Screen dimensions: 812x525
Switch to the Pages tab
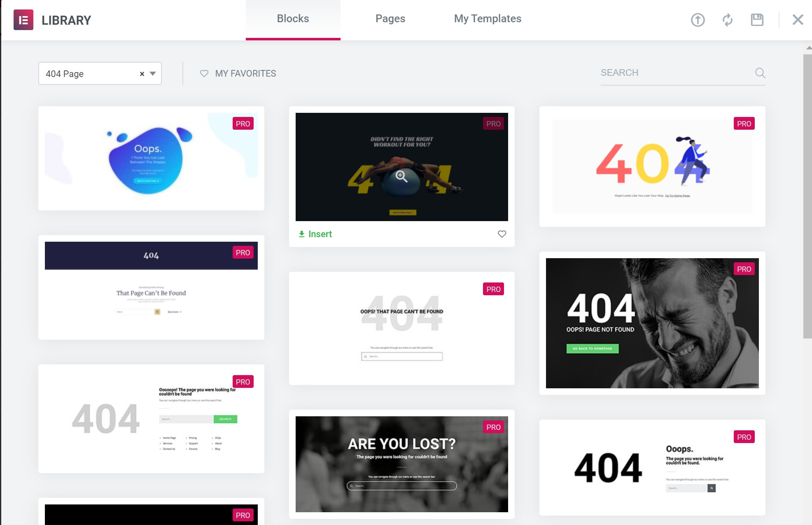pos(390,19)
